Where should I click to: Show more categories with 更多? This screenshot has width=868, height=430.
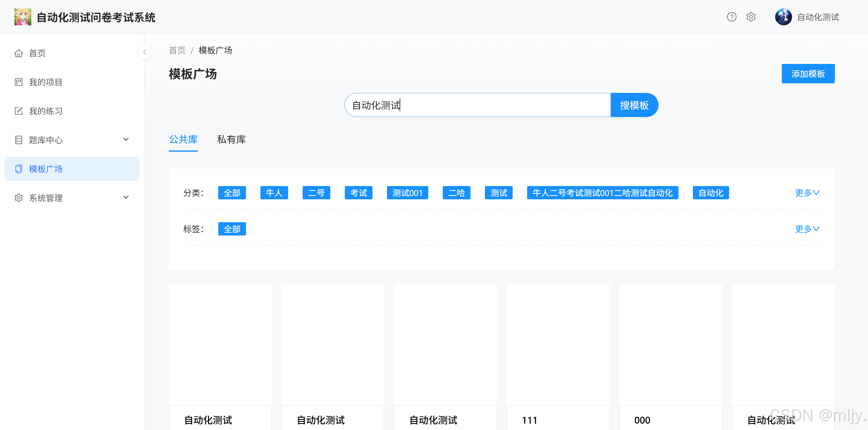tap(807, 193)
